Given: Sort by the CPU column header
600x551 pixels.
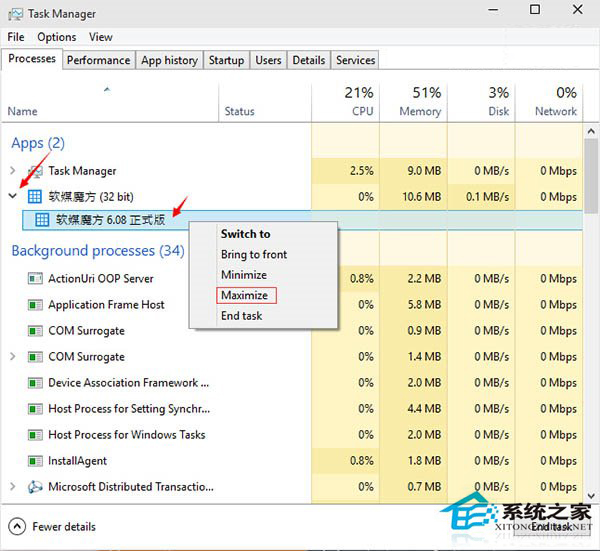Looking at the screenshot, I should [x=346, y=103].
